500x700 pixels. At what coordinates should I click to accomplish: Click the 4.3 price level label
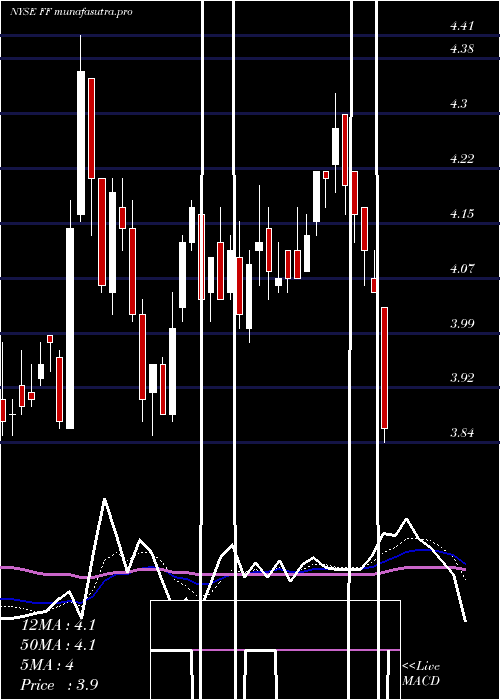click(x=458, y=104)
